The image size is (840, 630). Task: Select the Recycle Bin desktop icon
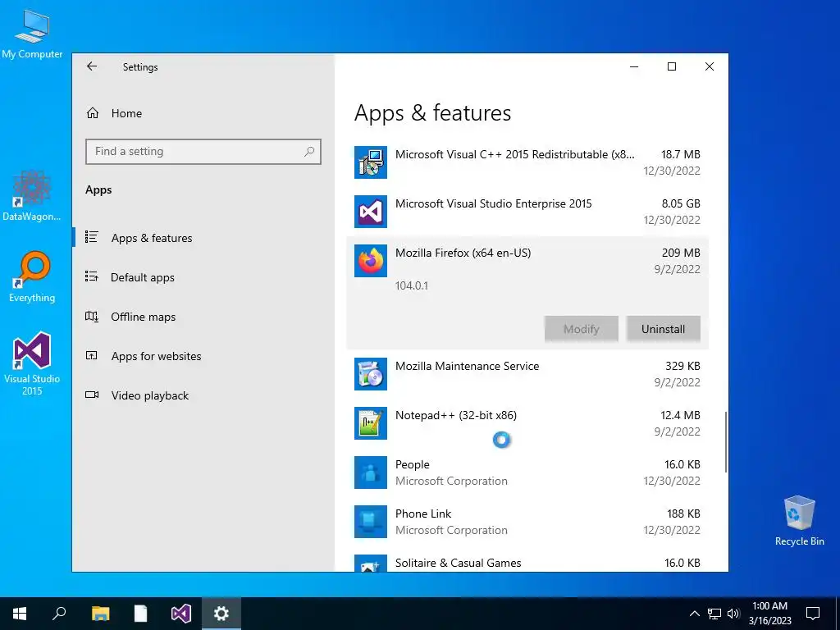799,521
